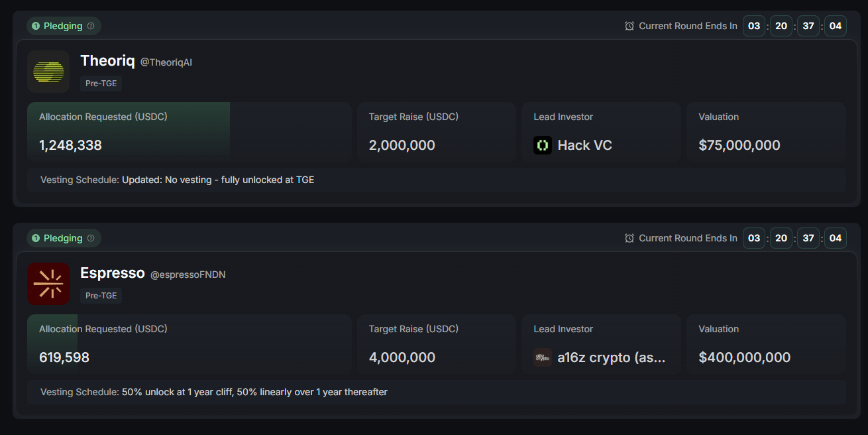Click Theoriq 'Target Raise (USDC)' label
The width and height of the screenshot is (868, 435).
[413, 117]
